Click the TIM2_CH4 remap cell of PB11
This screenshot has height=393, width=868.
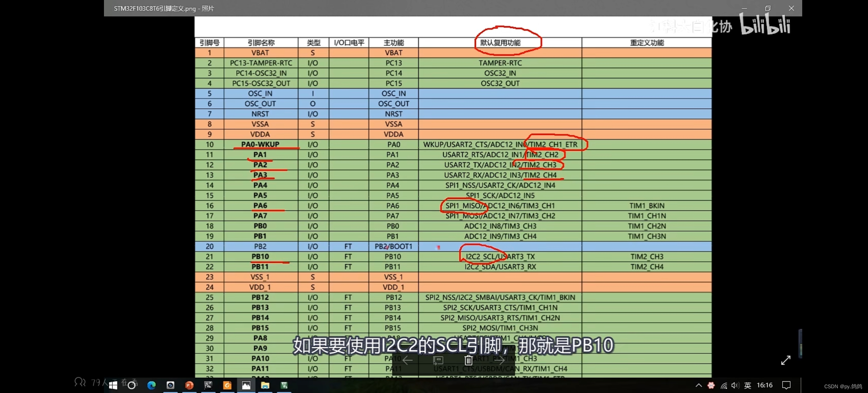click(x=647, y=267)
